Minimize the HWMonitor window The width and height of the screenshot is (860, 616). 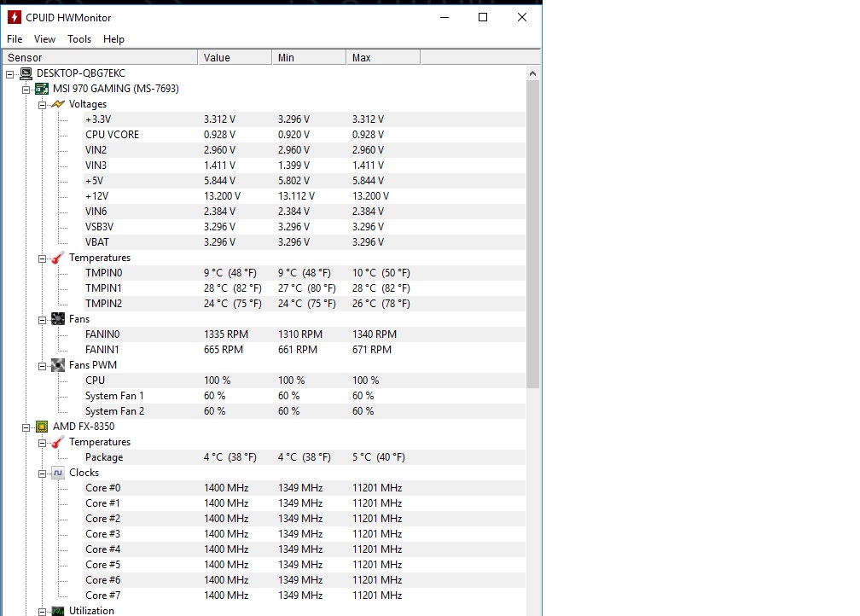click(x=445, y=18)
